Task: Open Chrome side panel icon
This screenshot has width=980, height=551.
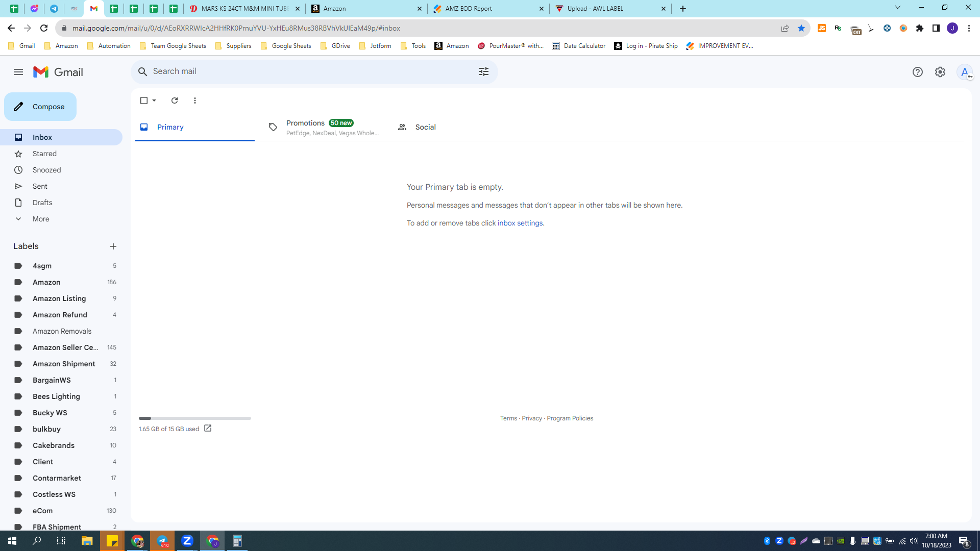Action: 936,28
